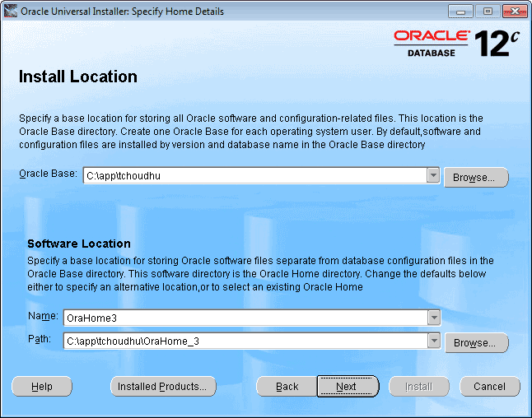Click the Oracle Base label
The width and height of the screenshot is (532, 418).
pyautogui.click(x=49, y=174)
